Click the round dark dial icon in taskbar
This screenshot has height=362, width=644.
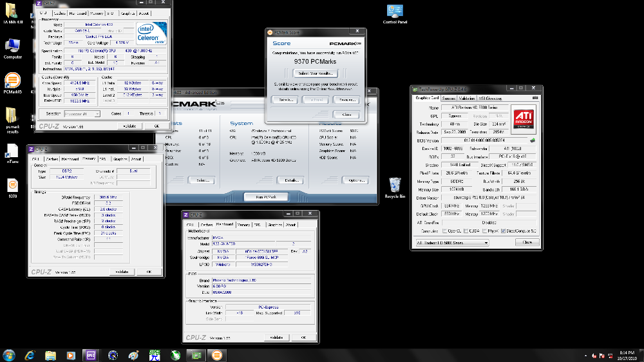pyautogui.click(x=113, y=355)
